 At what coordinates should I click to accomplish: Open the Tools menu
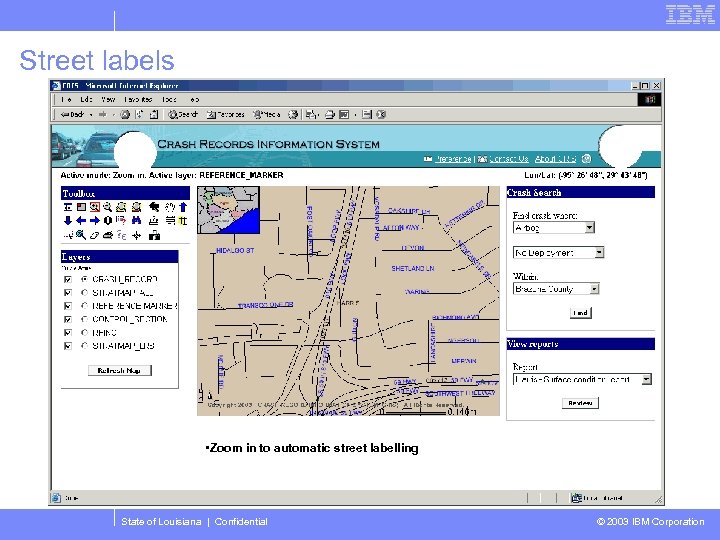pos(169,99)
